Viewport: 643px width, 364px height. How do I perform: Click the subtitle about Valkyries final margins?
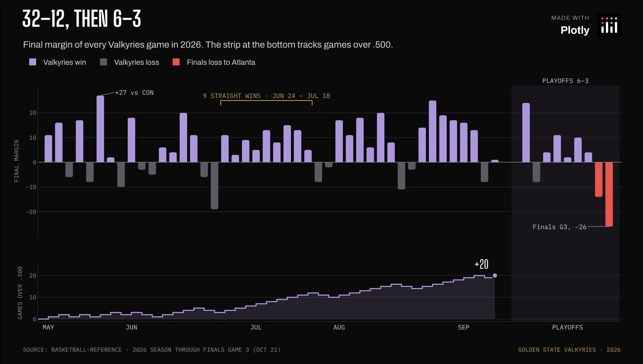click(208, 45)
